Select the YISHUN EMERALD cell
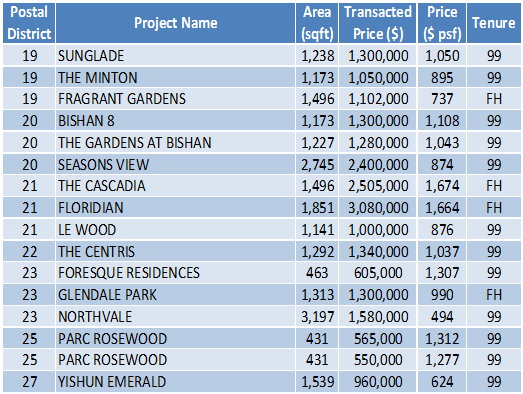 pyautogui.click(x=175, y=382)
